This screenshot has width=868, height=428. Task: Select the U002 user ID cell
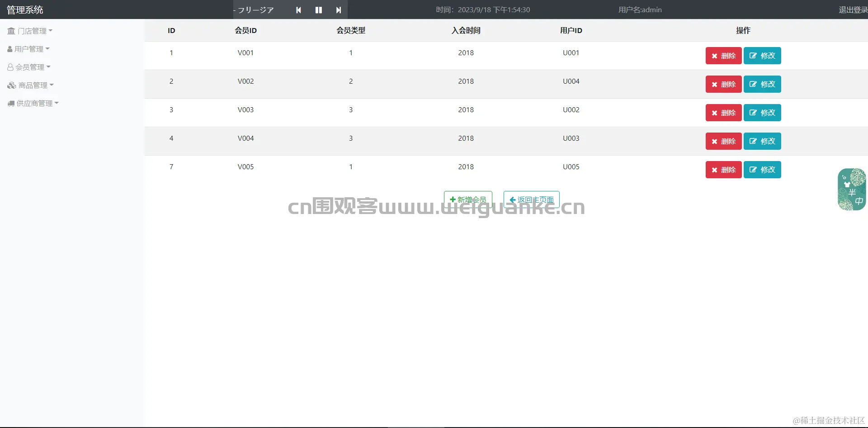[571, 110]
